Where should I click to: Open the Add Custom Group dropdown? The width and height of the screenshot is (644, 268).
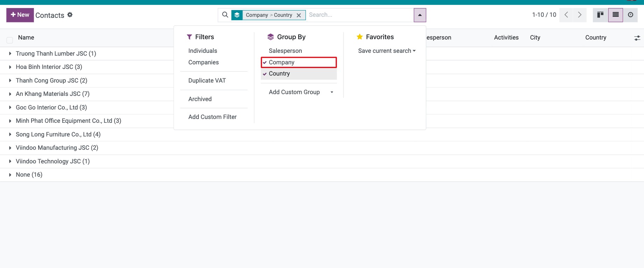pyautogui.click(x=299, y=92)
